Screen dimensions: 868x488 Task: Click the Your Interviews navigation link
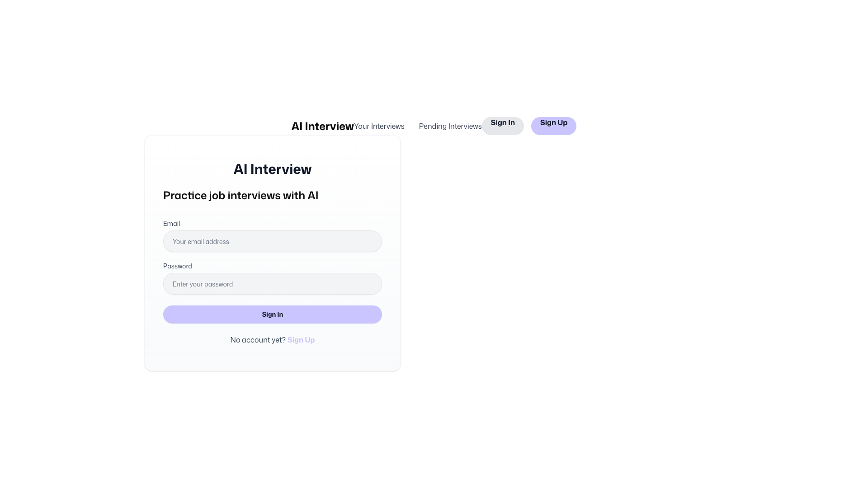[379, 126]
